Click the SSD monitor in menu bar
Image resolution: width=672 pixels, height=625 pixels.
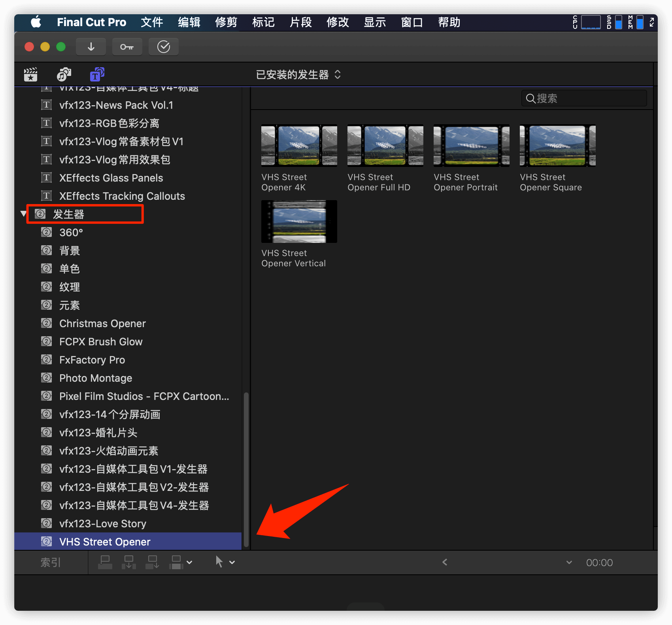(x=615, y=22)
